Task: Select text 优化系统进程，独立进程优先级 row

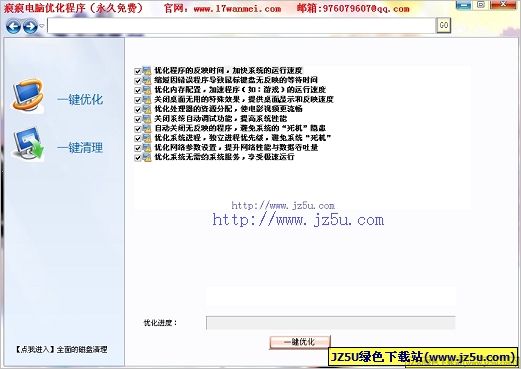Action: pos(243,138)
